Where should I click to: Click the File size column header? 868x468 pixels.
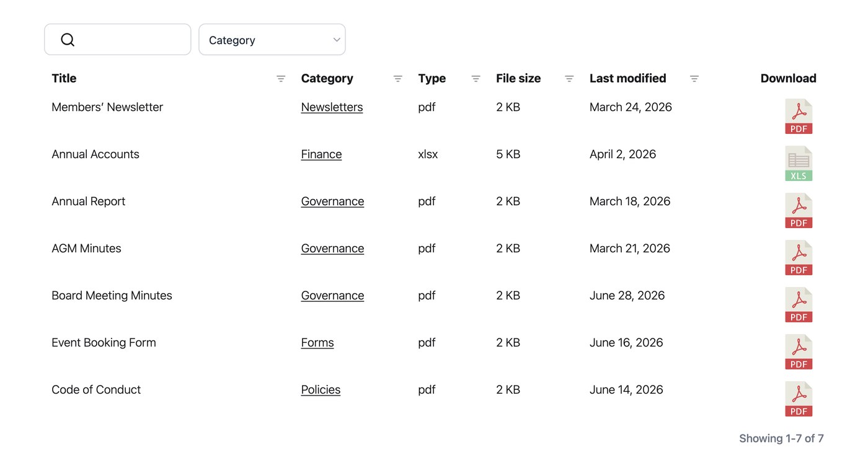[518, 79]
